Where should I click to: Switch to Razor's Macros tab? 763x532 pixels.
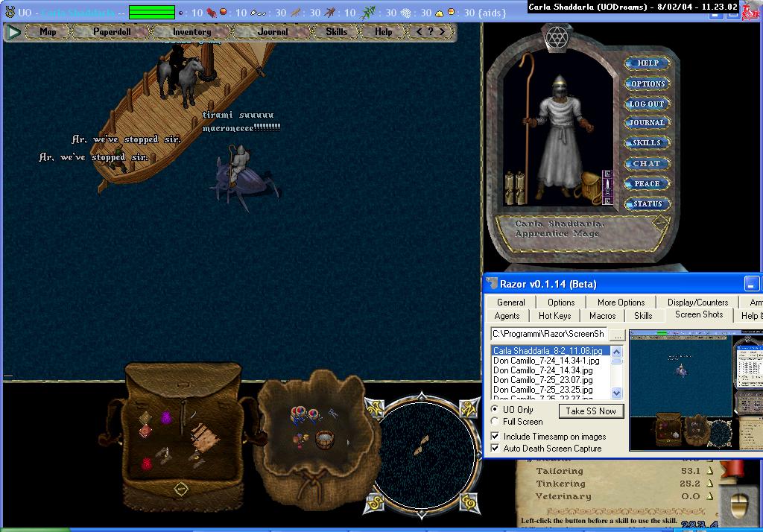[602, 316]
